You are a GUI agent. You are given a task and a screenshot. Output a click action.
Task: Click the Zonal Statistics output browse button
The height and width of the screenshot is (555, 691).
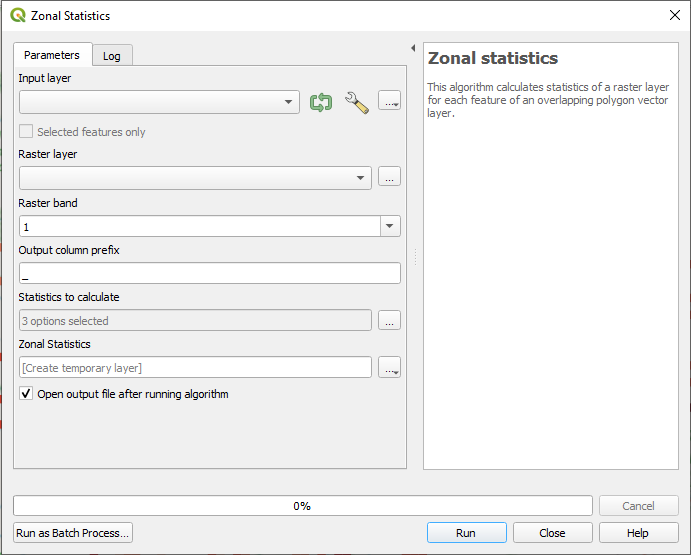[x=389, y=367]
